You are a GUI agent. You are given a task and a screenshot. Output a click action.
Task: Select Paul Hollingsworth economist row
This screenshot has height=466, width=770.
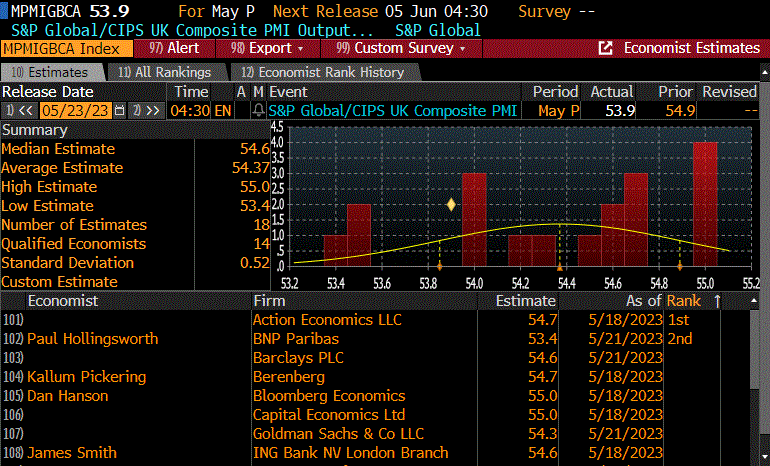tap(92, 339)
